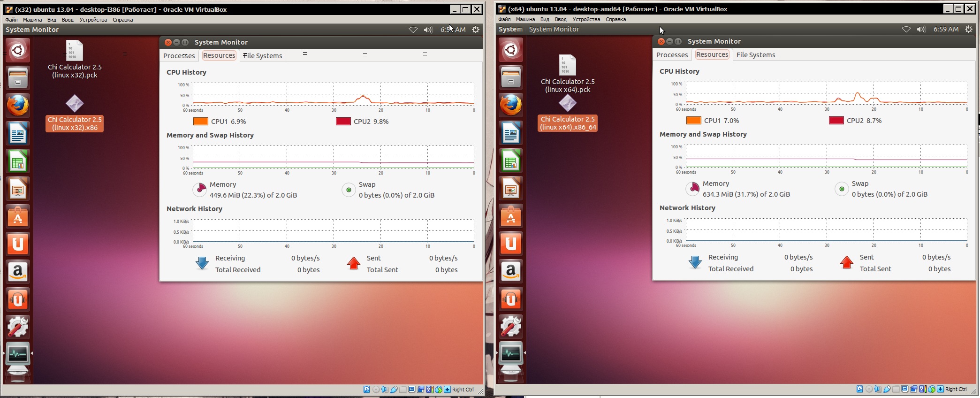Open Files manager in x32 launcher

tap(18, 77)
